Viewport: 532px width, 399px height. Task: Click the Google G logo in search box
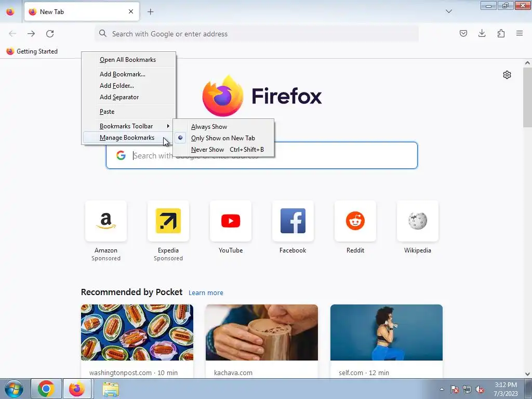(x=121, y=155)
